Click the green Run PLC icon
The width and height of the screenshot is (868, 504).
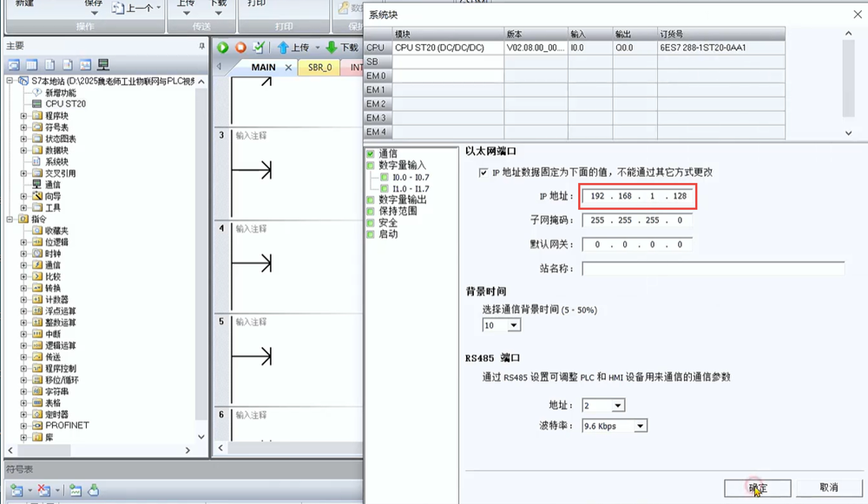(x=223, y=48)
